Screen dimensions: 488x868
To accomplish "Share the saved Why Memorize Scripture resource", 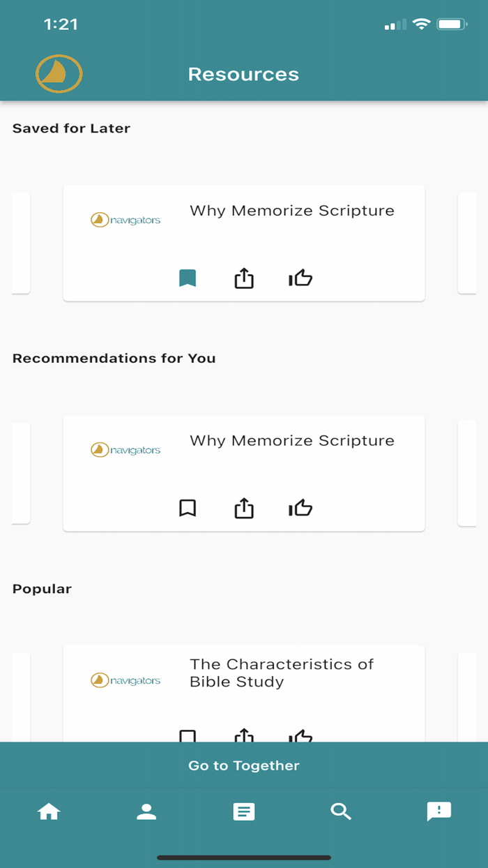I will pos(243,278).
